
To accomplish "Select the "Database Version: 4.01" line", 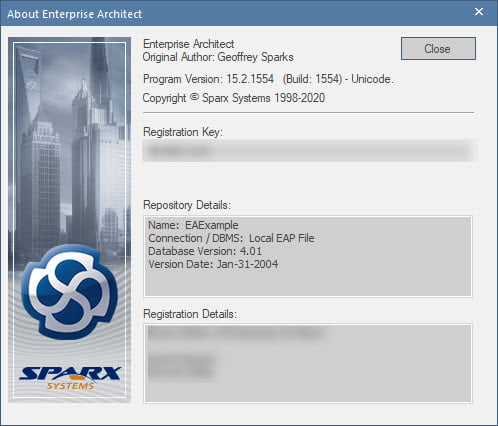I will pyautogui.click(x=205, y=251).
